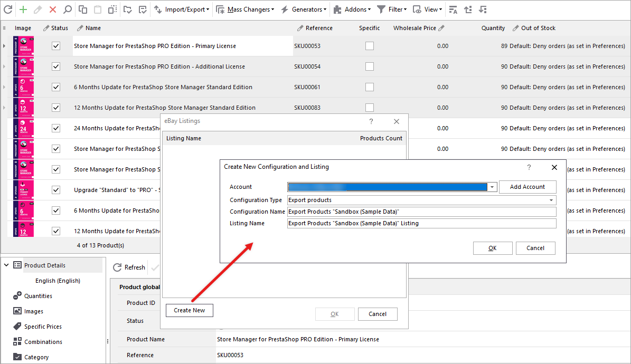
Task: Click the expand all rows toolbar icon
Action: pos(468,9)
